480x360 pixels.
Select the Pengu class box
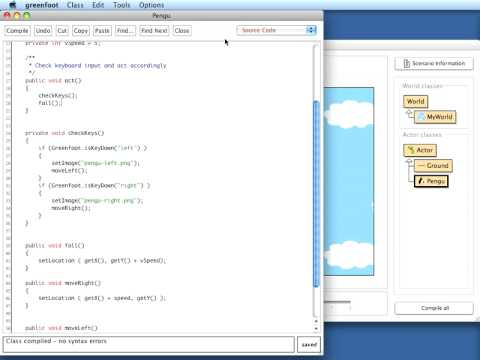tap(431, 181)
